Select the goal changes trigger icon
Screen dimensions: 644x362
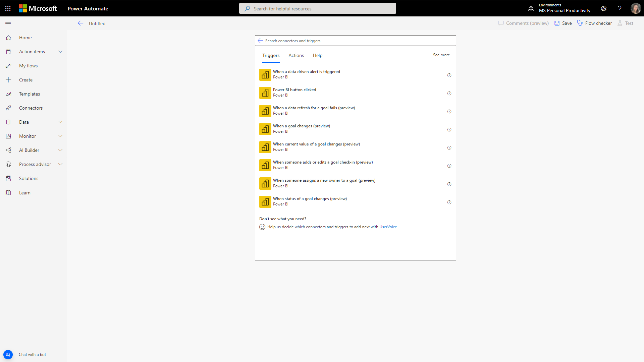(265, 129)
